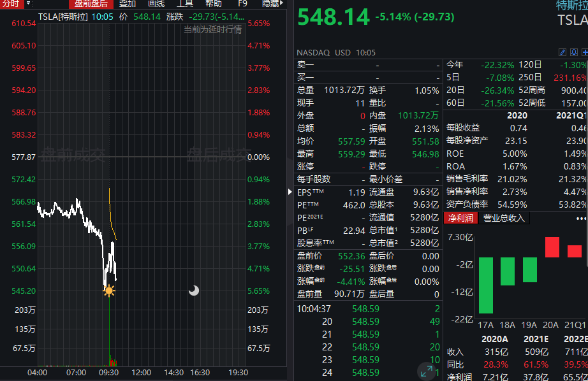The image size is (588, 381).
Task: Click the PE TTM 462.0 value
Action: [x=354, y=205]
